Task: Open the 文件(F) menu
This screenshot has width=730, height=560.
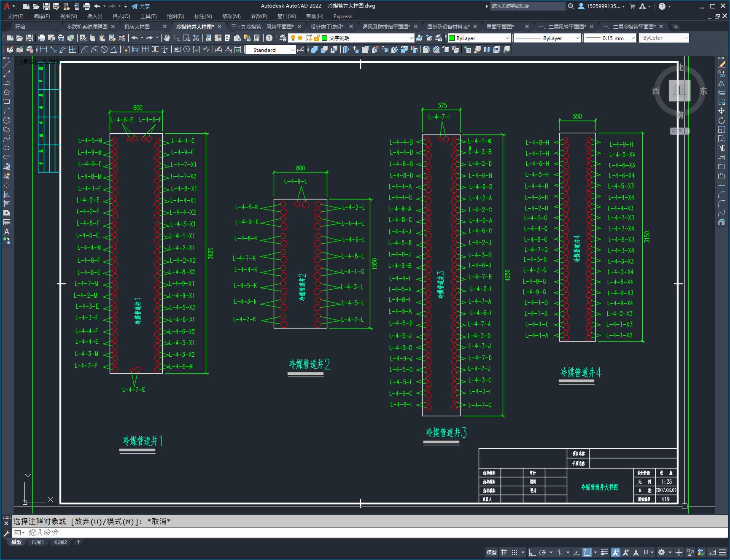Action: [16, 16]
